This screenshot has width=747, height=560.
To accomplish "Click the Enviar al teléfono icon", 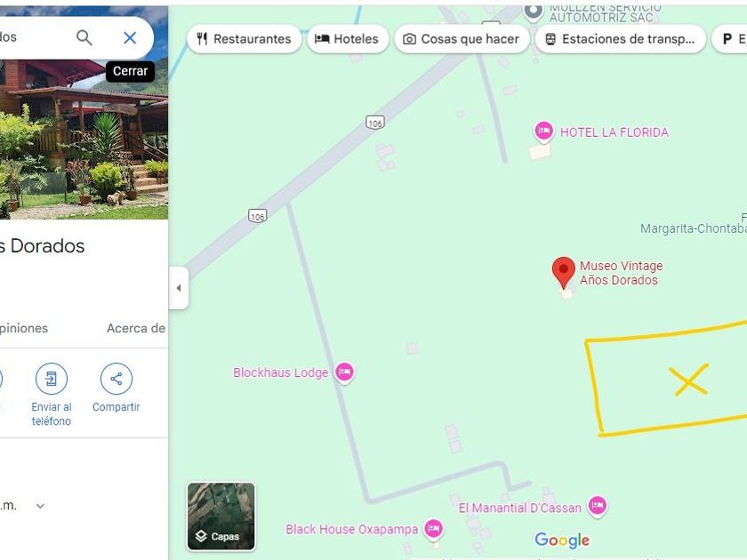I will 52,379.
